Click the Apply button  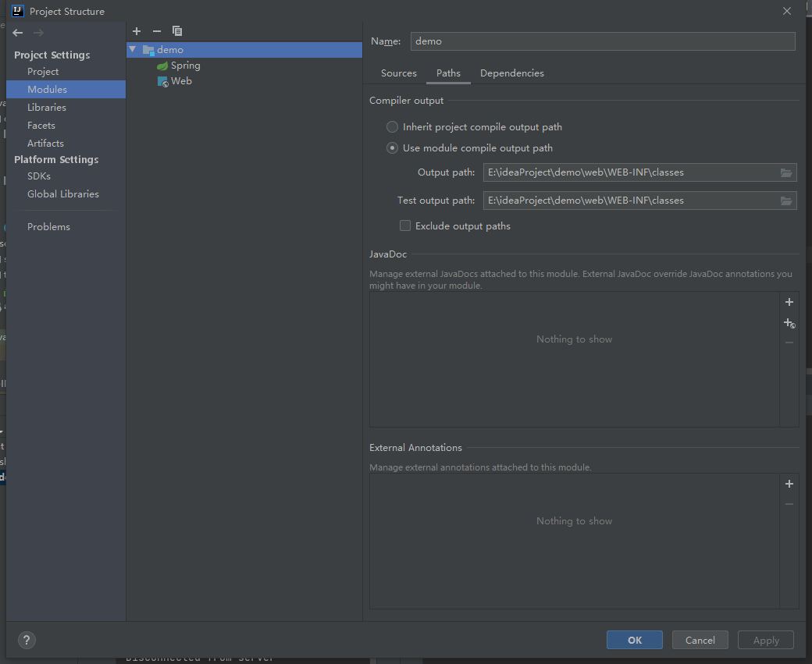coord(765,639)
